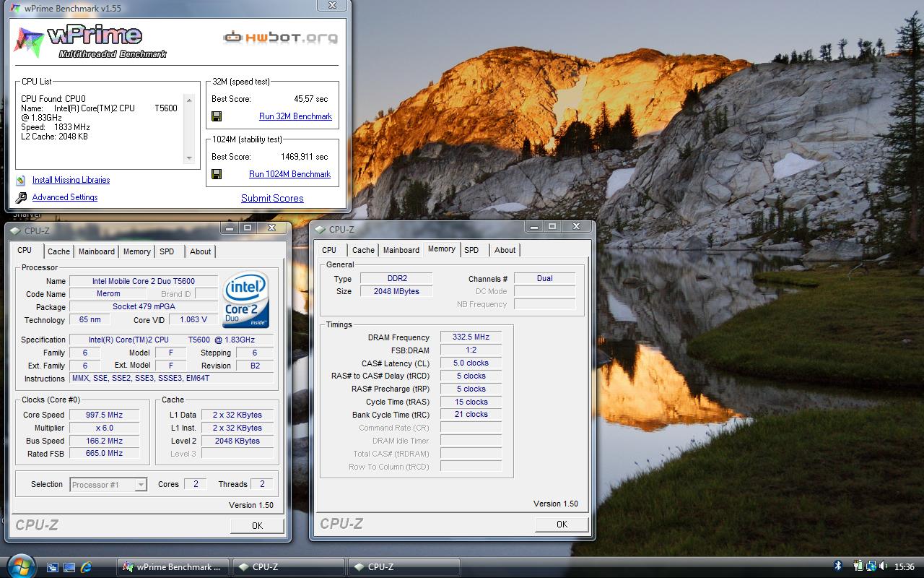
Task: Click the Code Name field Merom
Action: coord(108,294)
